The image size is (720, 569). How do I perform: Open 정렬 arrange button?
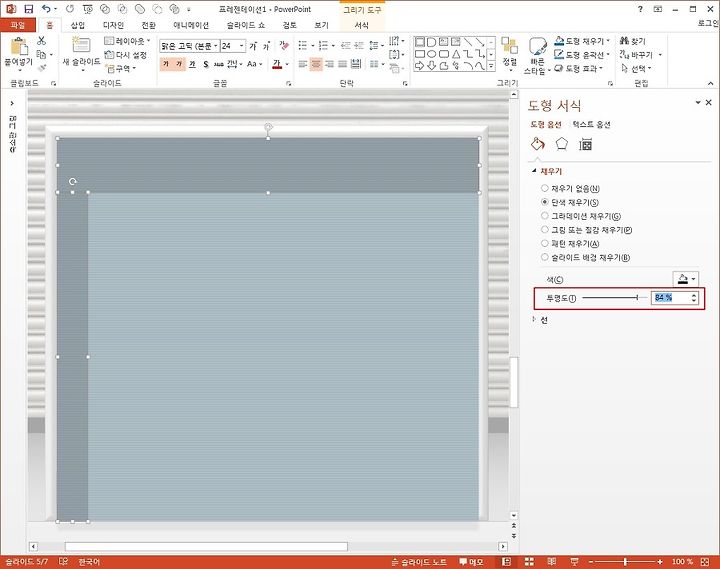[509, 53]
